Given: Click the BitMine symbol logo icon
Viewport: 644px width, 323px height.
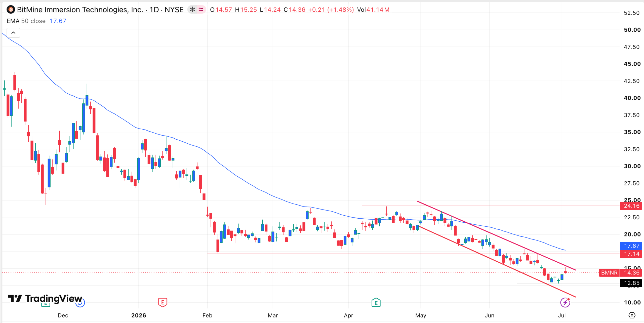Looking at the screenshot, I should pyautogui.click(x=11, y=10).
